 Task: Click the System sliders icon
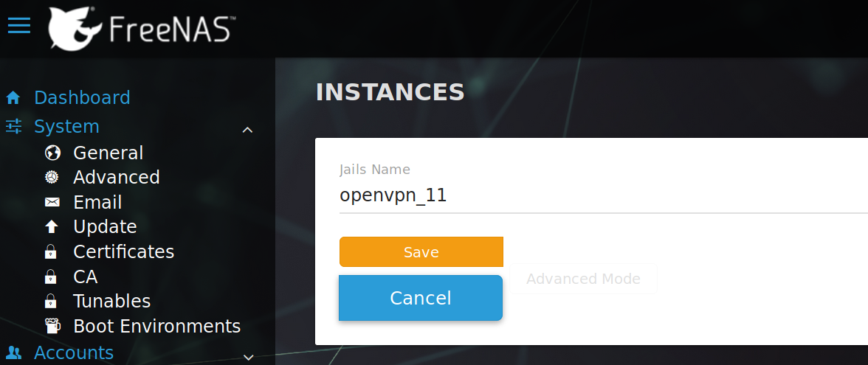(x=13, y=126)
